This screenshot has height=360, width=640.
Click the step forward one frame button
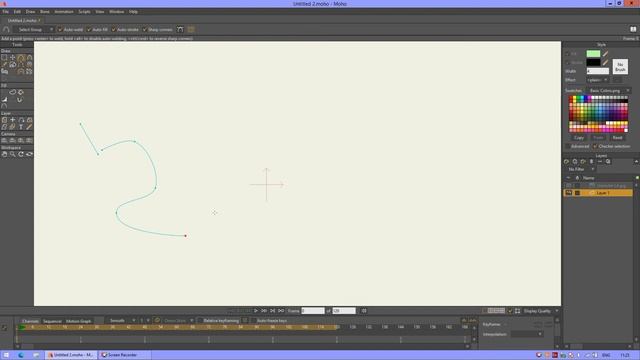coord(264,311)
